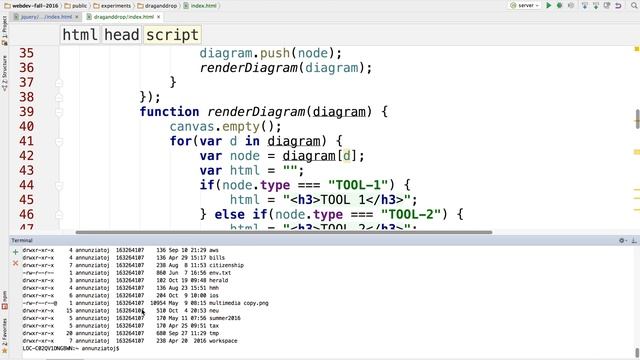Click the ios entry in terminal listing
The width and height of the screenshot is (640, 360).
(x=214, y=296)
